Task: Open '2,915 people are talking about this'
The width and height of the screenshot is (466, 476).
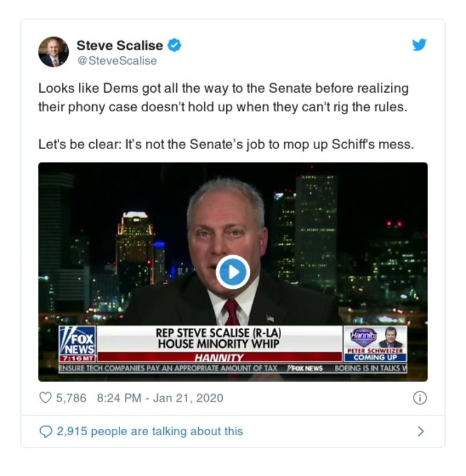Action: point(150,431)
